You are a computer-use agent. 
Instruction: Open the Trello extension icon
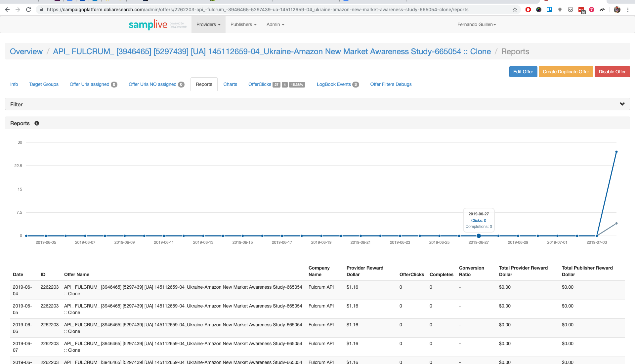(x=549, y=10)
